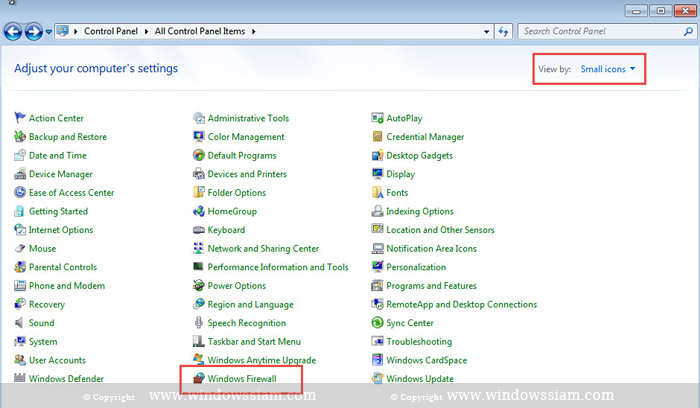
Task: Click the Power Options icon
Action: 199,286
